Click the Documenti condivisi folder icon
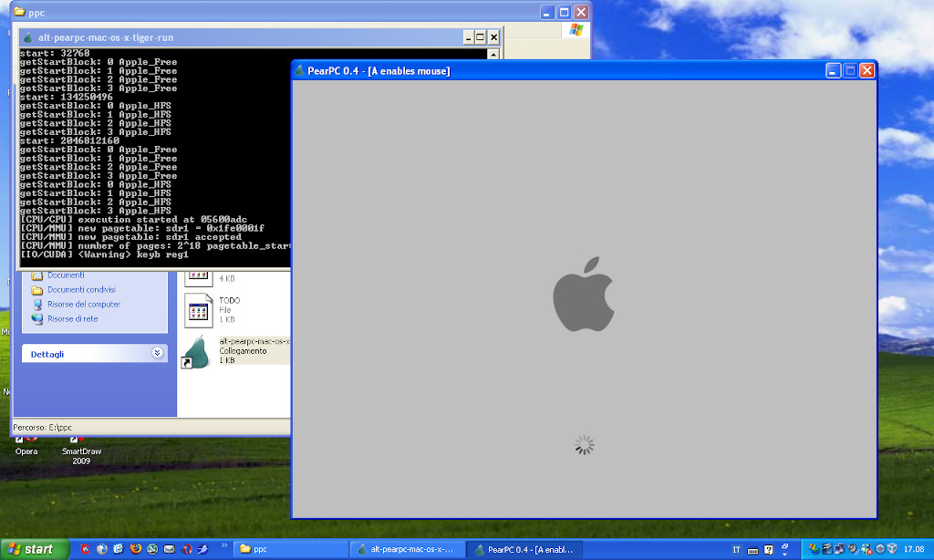Screen dimensions: 934x560 click(x=36, y=290)
